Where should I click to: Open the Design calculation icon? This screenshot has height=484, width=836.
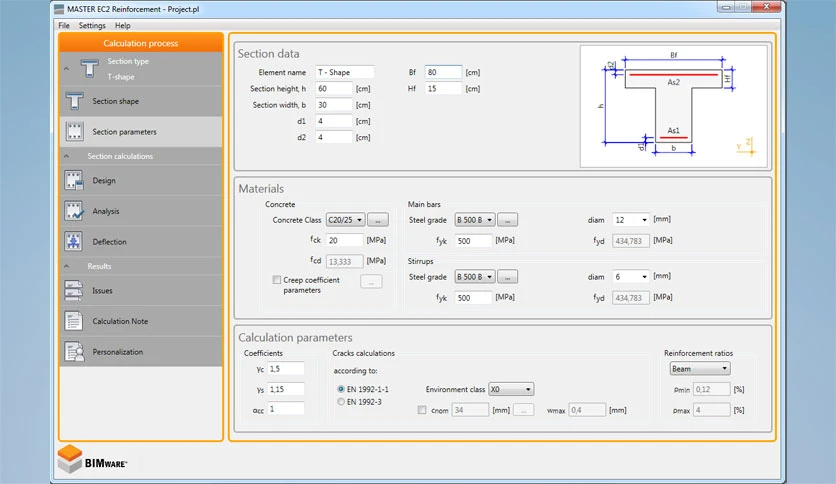point(74,180)
